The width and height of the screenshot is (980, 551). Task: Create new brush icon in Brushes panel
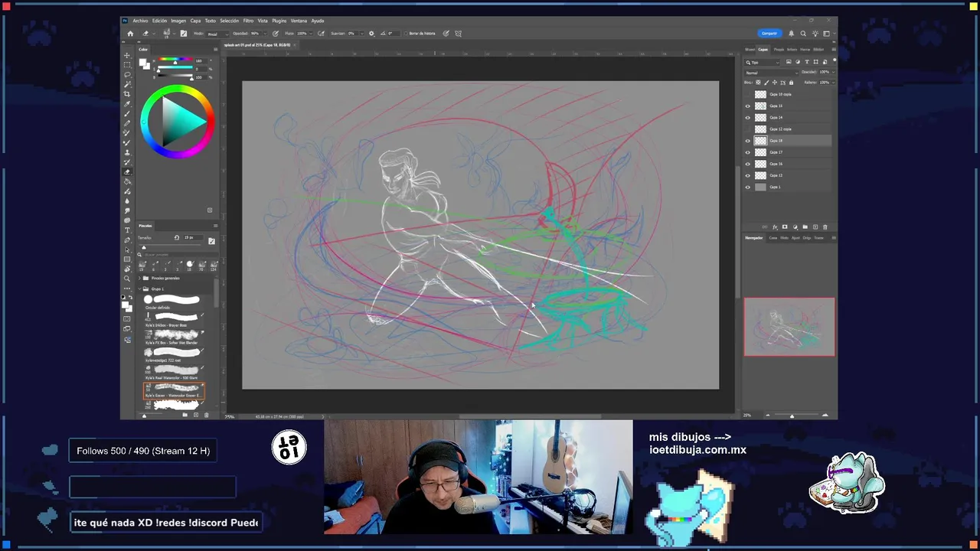coord(195,415)
